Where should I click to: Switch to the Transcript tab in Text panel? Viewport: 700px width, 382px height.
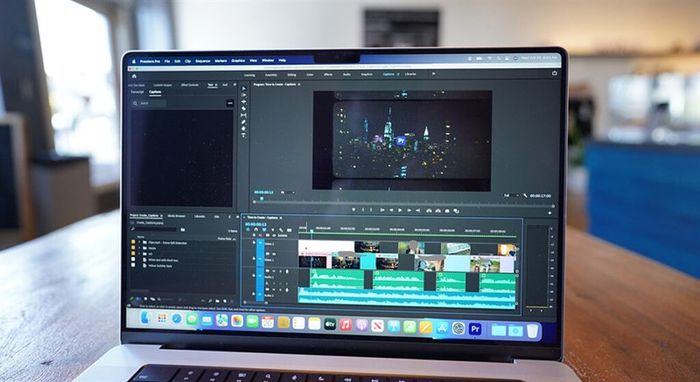tap(137, 92)
